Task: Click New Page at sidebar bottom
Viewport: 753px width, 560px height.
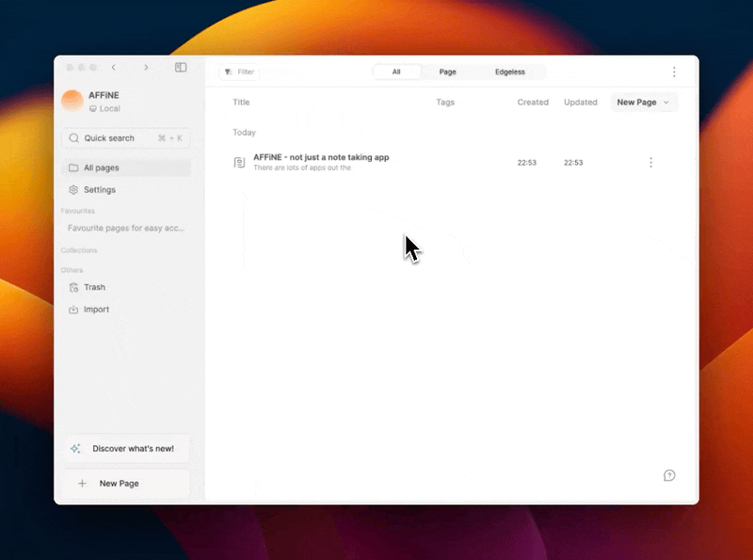Action: tap(127, 483)
